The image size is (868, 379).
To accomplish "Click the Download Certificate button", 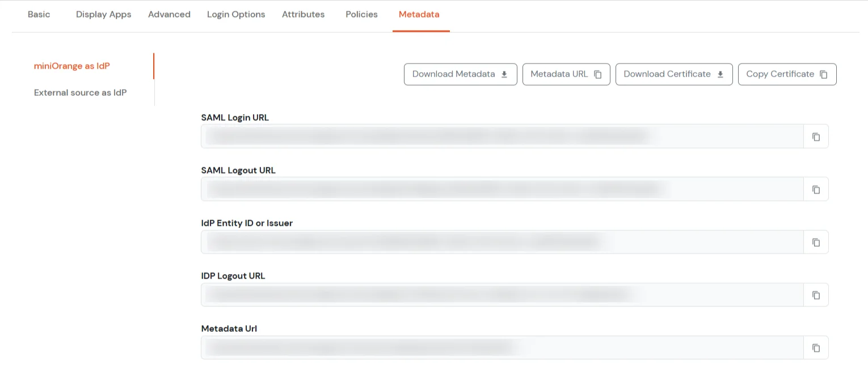I will 673,74.
